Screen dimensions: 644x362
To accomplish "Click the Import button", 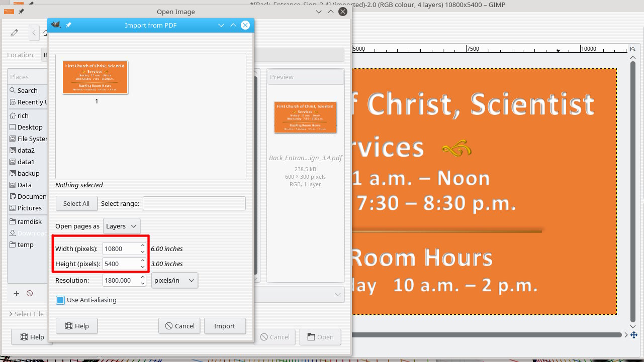I will point(225,326).
